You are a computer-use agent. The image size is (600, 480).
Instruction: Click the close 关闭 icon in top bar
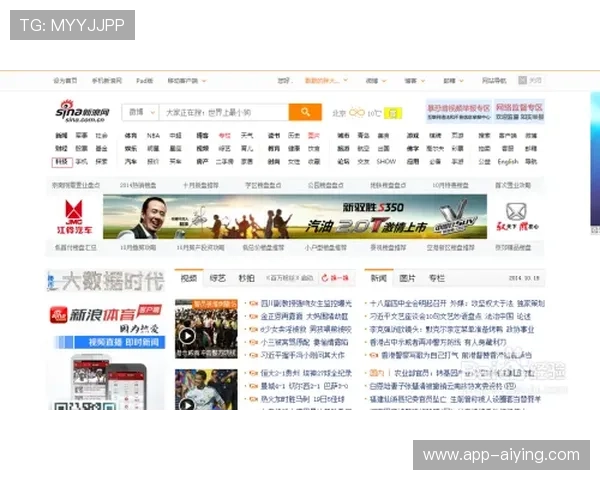click(x=522, y=80)
